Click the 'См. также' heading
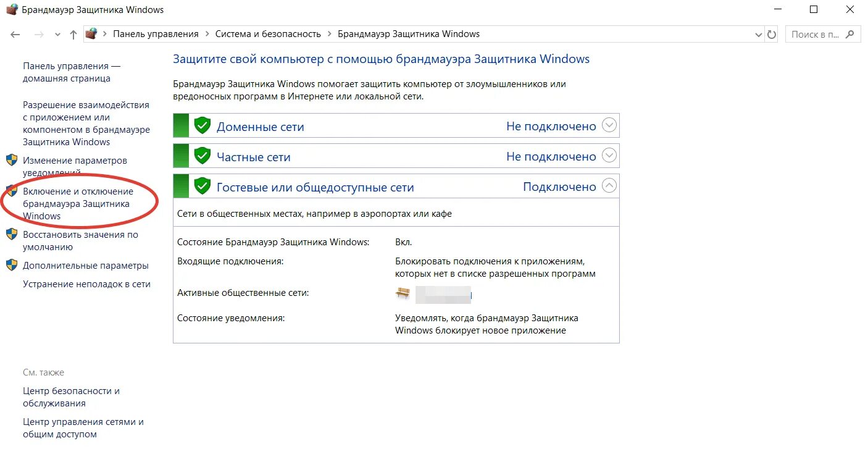The height and width of the screenshot is (454, 868). click(x=43, y=372)
